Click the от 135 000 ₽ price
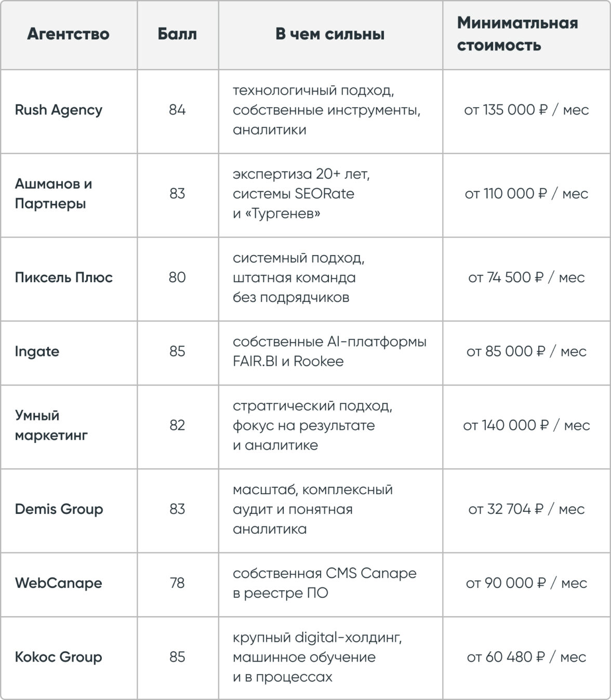The height and width of the screenshot is (700, 611). [x=526, y=110]
